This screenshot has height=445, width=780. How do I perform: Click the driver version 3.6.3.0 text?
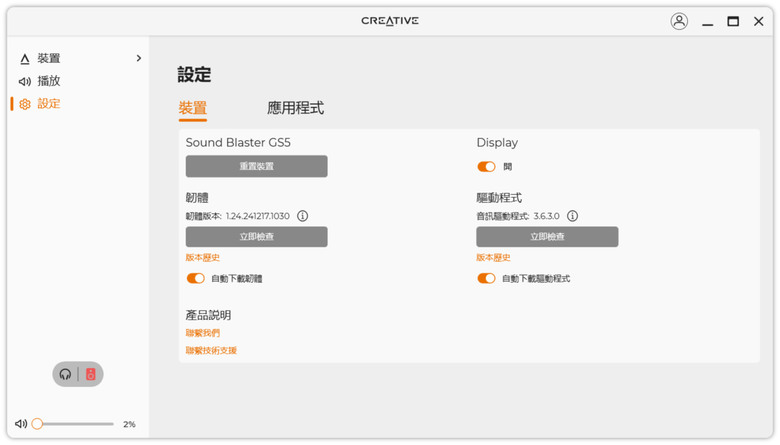tap(546, 216)
